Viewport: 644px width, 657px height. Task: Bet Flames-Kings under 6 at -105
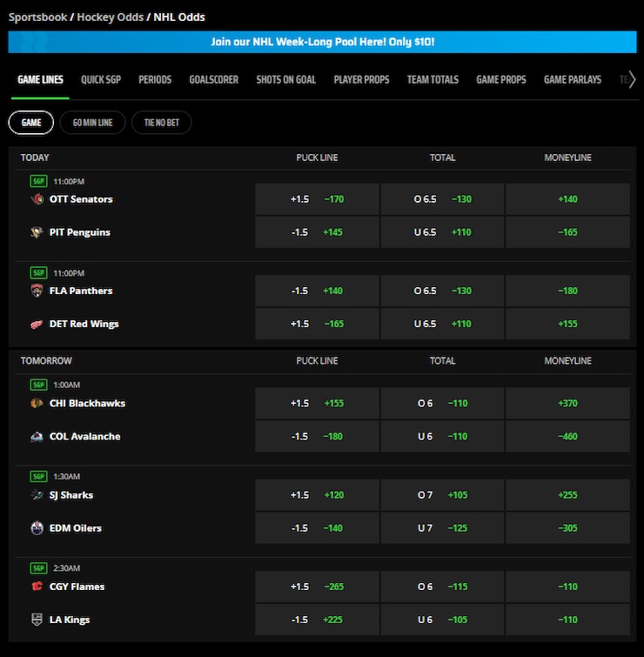coord(442,620)
